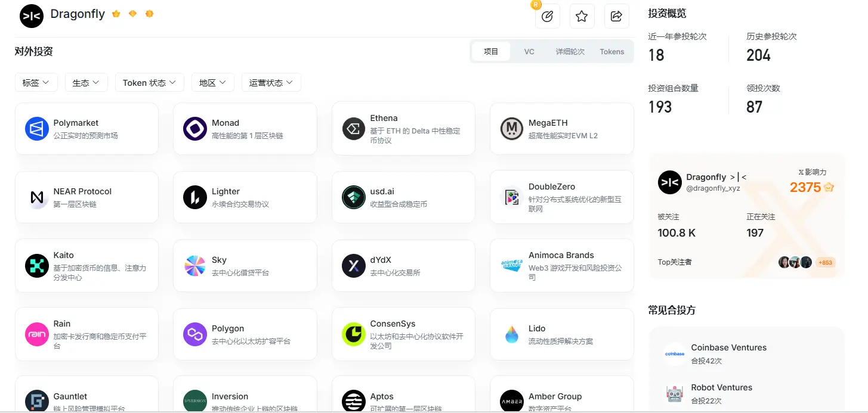Open the Tokens tab
This screenshot has height=413, width=868.
(611, 51)
